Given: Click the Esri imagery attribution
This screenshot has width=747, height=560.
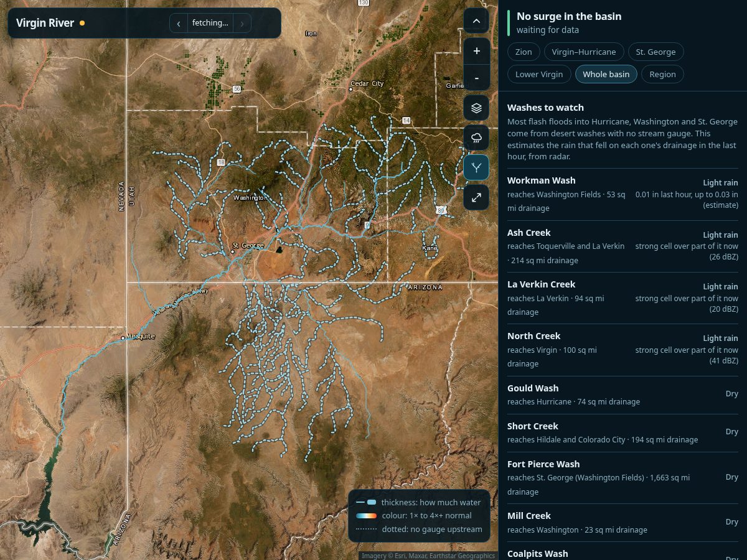Looking at the screenshot, I should coord(428,556).
